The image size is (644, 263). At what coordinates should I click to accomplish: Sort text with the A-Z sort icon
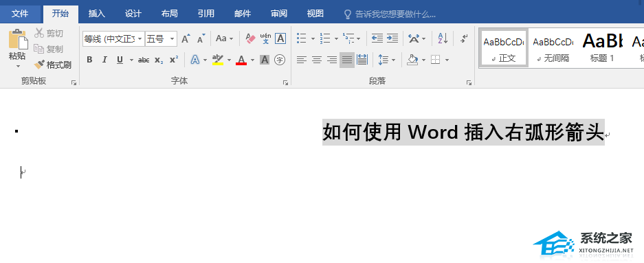pos(443,38)
